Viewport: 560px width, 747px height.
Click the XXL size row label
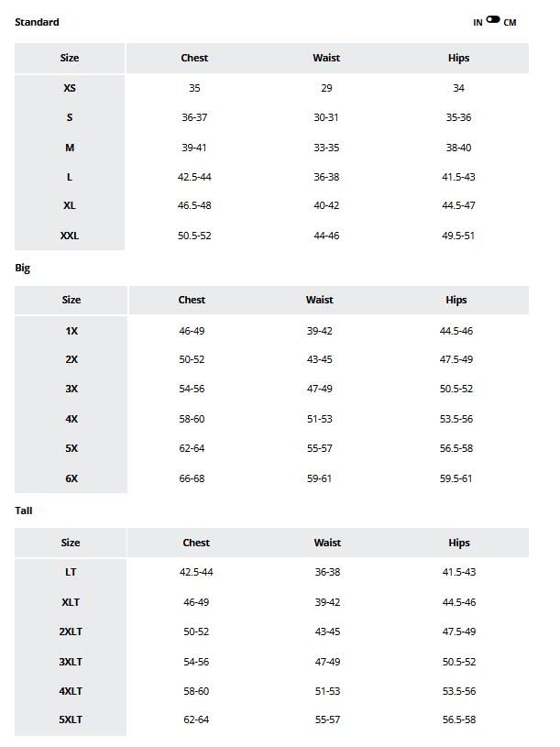(70, 236)
